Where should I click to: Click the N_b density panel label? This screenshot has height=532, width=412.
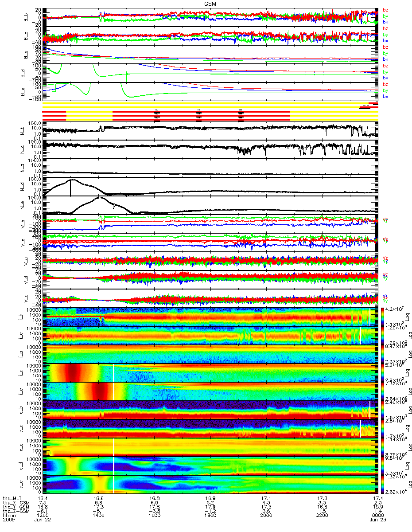[x=22, y=131]
